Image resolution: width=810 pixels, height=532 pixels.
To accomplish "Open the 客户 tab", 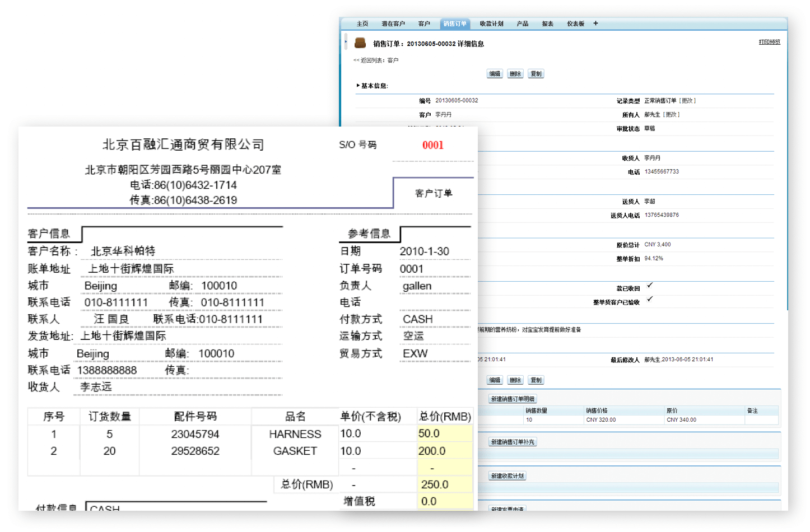I will (424, 24).
